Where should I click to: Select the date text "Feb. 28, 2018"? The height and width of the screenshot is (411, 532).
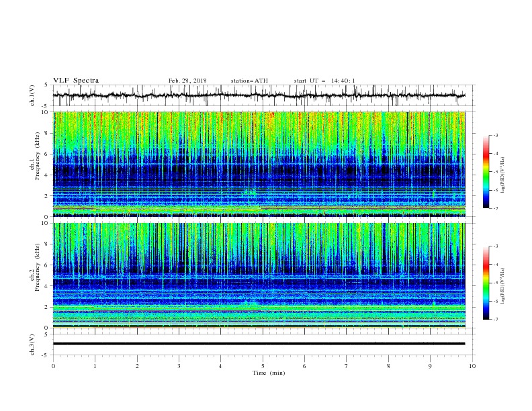[x=187, y=81]
